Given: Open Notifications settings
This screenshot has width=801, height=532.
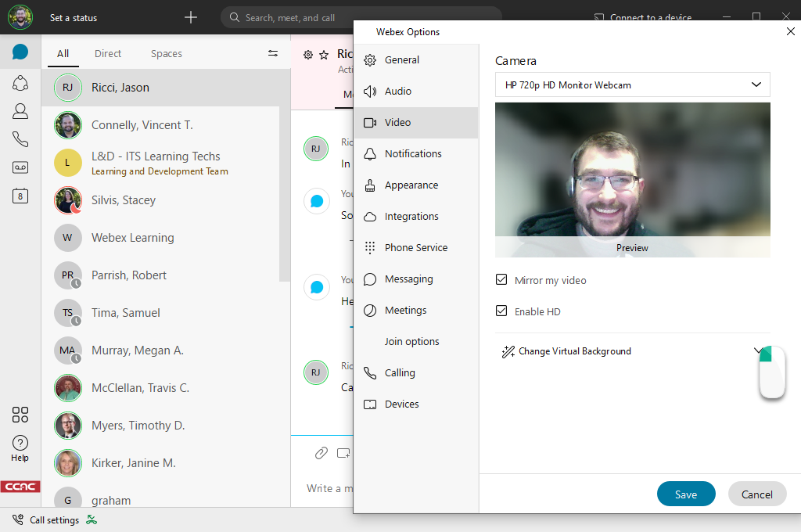Looking at the screenshot, I should click(416, 154).
